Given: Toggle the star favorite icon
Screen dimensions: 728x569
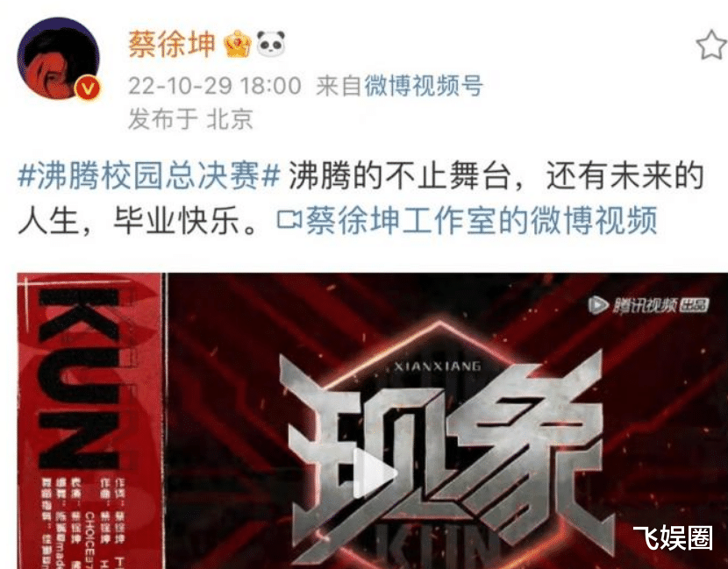Looking at the screenshot, I should (710, 45).
